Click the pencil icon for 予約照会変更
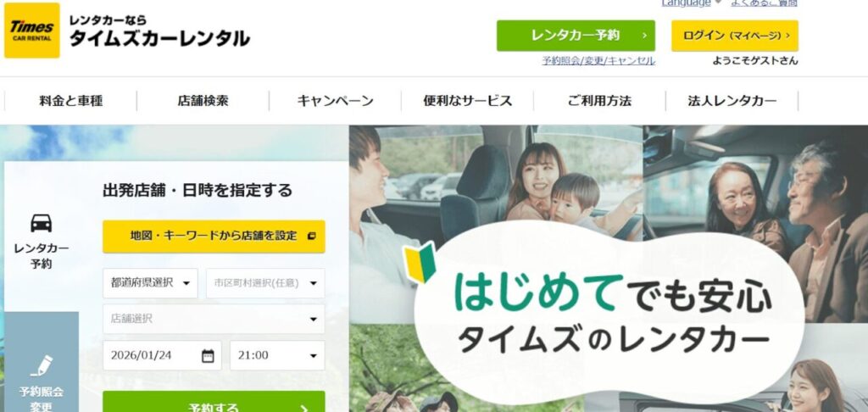The image size is (868, 412). 42,365
